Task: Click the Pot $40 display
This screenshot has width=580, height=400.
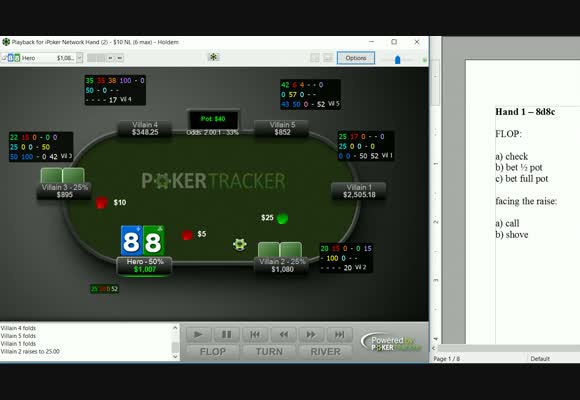Action: click(x=213, y=119)
